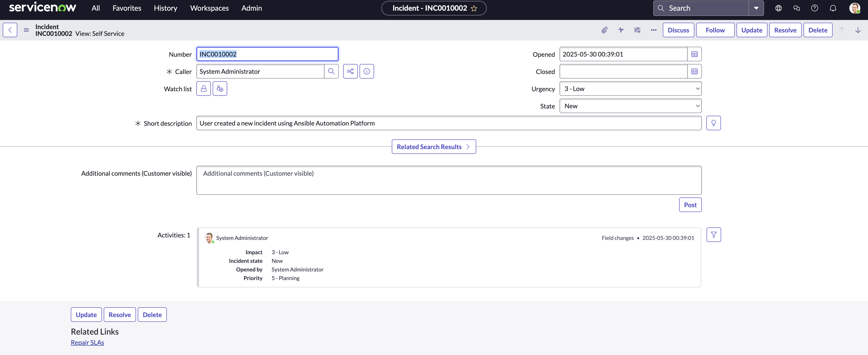868x355 pixels.
Task: Click the personalize form sliders icon
Action: point(637,30)
